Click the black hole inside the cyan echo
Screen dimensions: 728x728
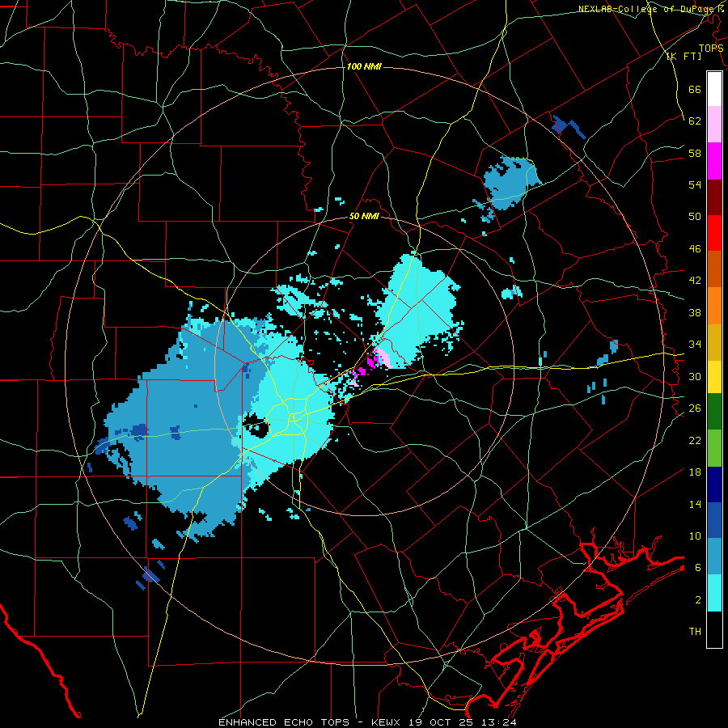(x=256, y=425)
